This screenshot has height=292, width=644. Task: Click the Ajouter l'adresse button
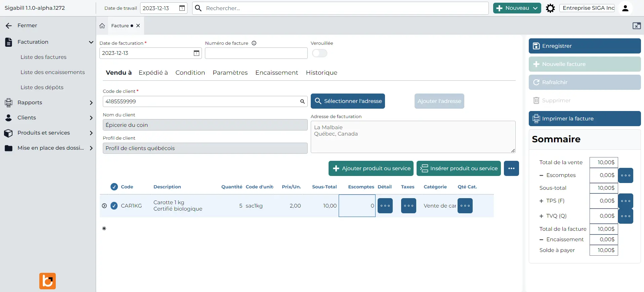pos(439,101)
